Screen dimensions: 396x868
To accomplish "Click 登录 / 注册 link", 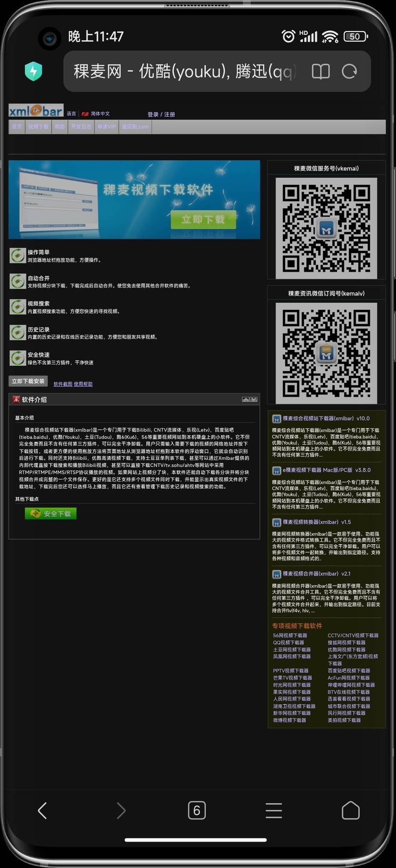I will 161,114.
